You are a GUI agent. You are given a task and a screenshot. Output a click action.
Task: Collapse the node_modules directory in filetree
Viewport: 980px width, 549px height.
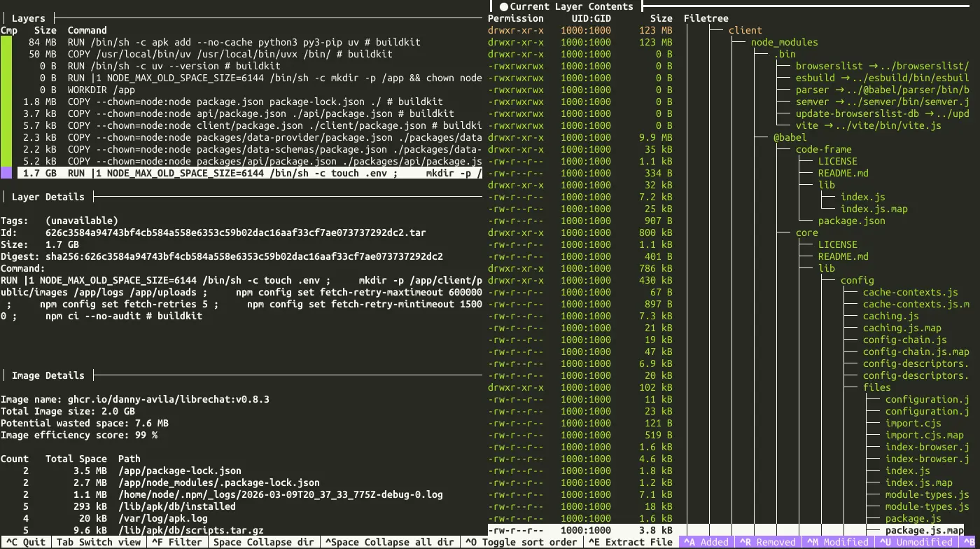784,42
